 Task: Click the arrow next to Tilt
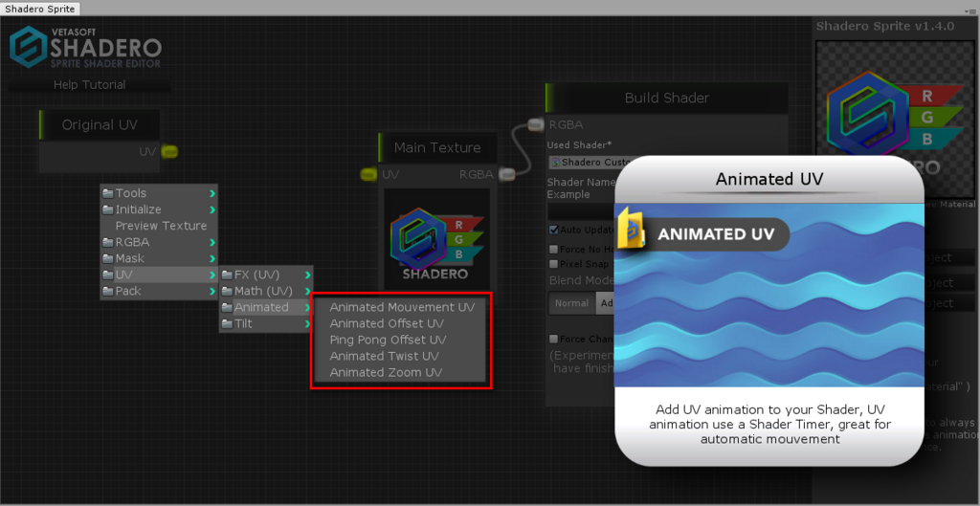(x=307, y=323)
